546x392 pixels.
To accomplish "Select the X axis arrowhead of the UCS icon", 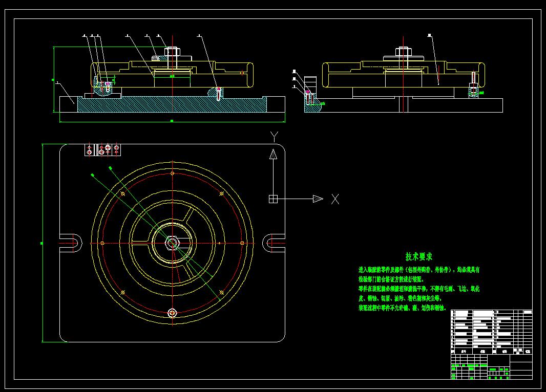I will [x=318, y=199].
